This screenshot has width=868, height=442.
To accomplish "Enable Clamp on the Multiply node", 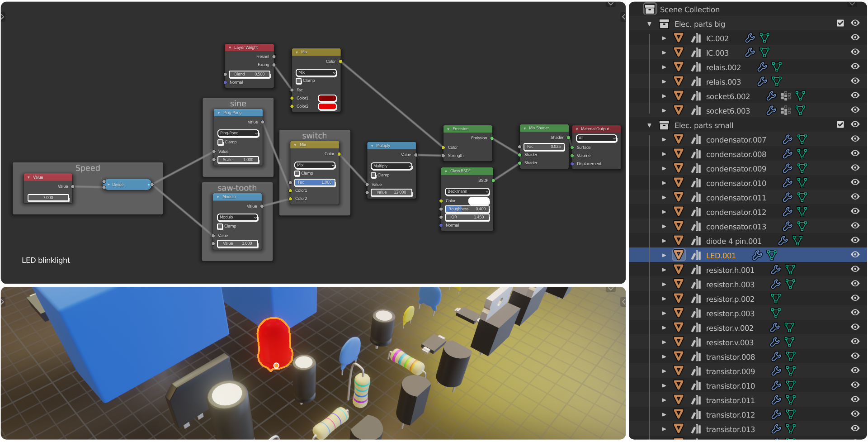I will coord(374,176).
